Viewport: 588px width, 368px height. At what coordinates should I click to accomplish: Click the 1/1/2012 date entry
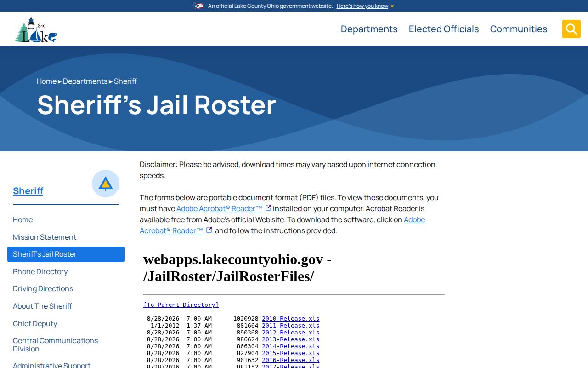coord(165,326)
